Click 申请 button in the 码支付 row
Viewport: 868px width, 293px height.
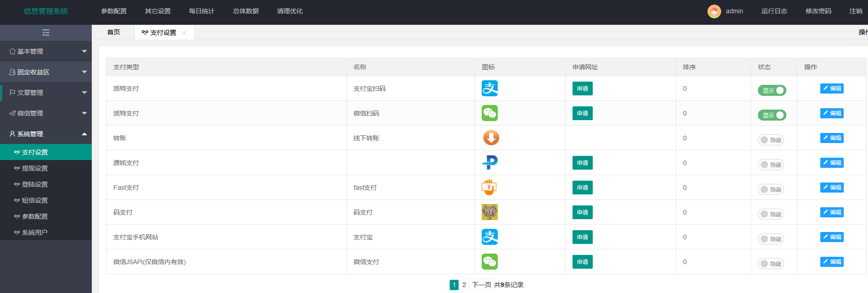[x=582, y=212]
